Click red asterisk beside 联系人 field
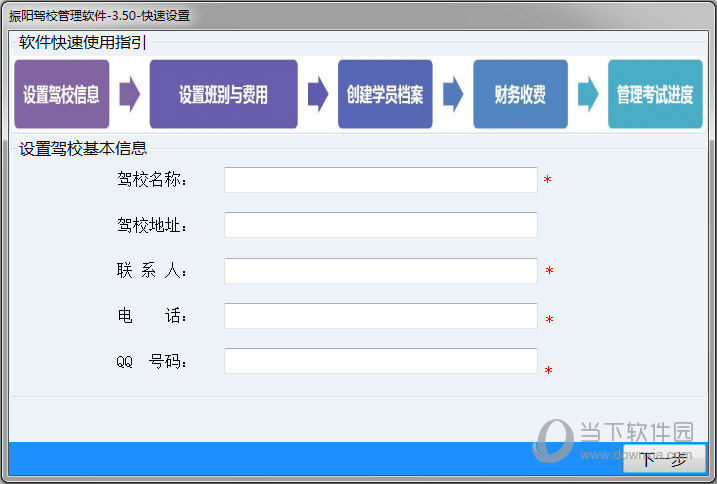717x484 pixels. [x=550, y=271]
